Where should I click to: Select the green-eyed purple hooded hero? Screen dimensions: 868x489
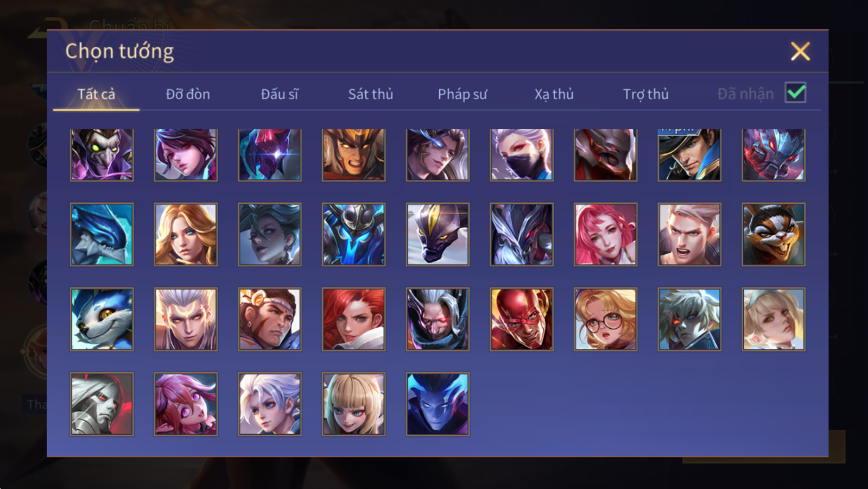(102, 154)
